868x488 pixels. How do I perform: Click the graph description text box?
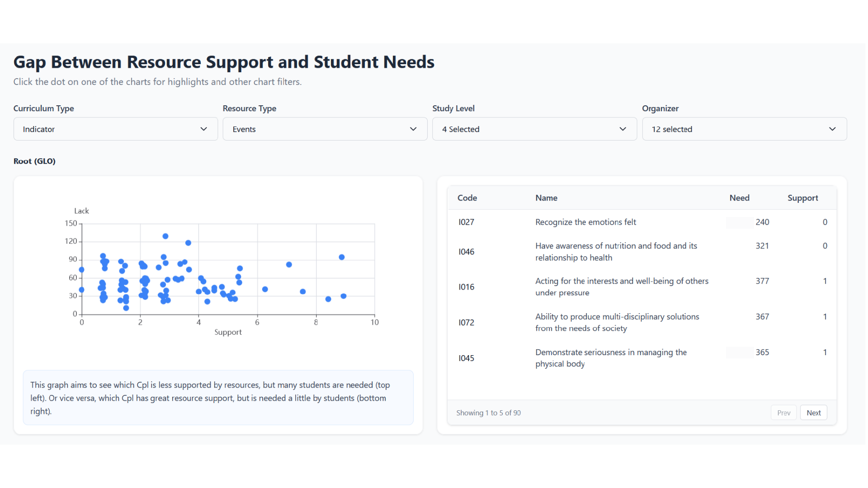(218, 398)
